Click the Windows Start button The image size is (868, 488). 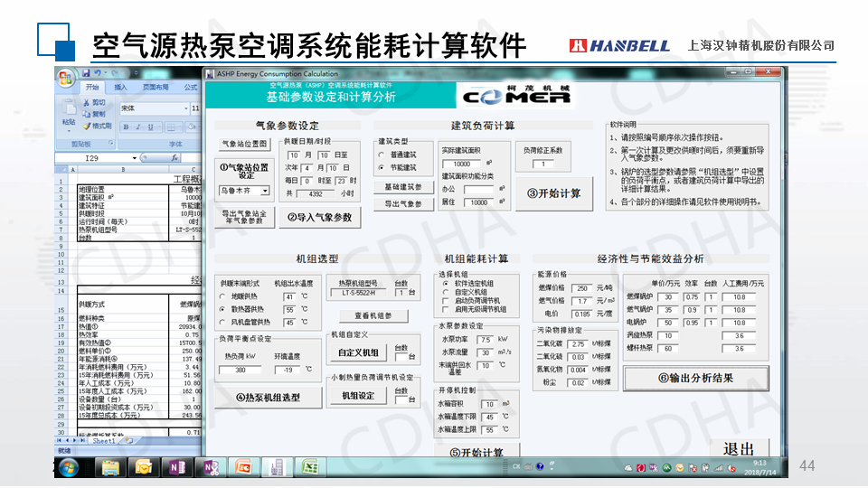[x=67, y=467]
